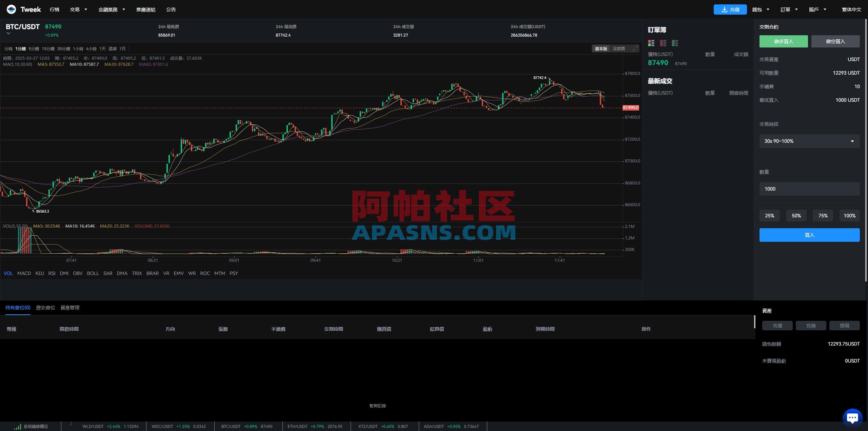This screenshot has height=431, width=868.
Task: Expand the BTC/USDT pair selector chevron
Action: click(8, 34)
